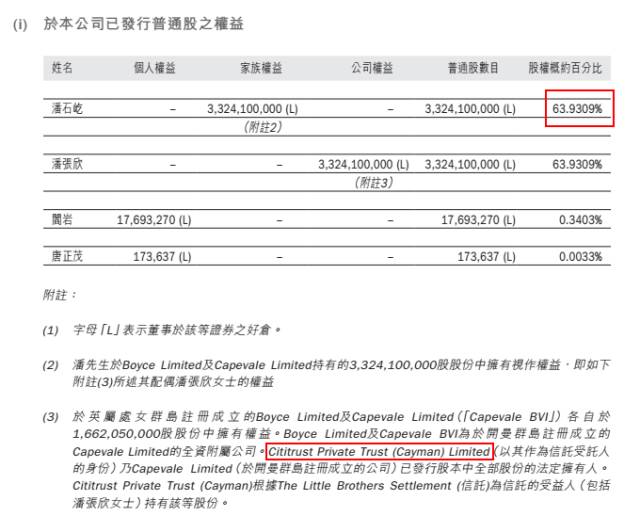
Task: Click the red-boxed 63.9309% for 潘石屹
Action: pos(577,108)
